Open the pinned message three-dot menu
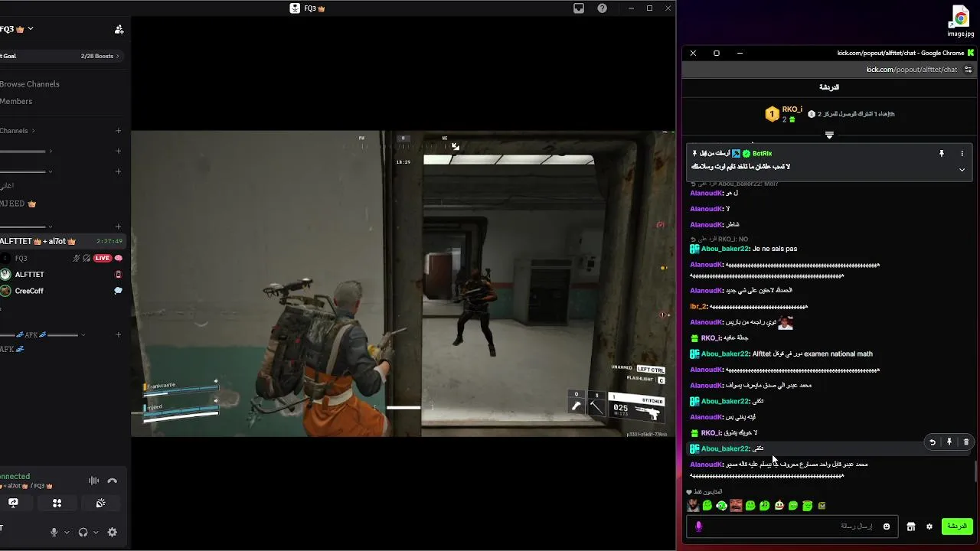Viewport: 980px width, 551px height. point(962,154)
